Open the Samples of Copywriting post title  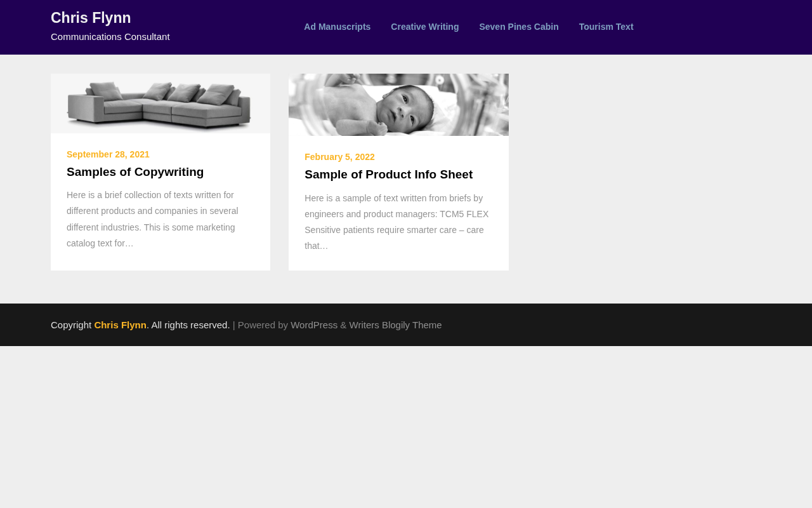(x=135, y=172)
